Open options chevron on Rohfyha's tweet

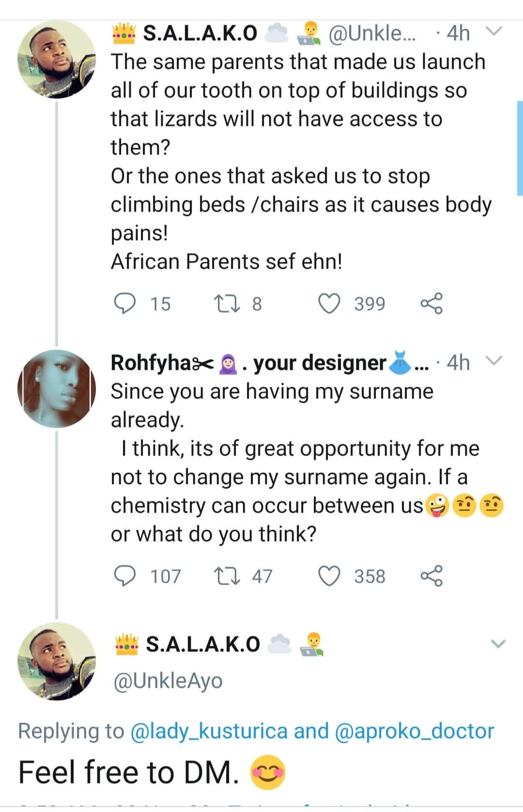coord(494,361)
